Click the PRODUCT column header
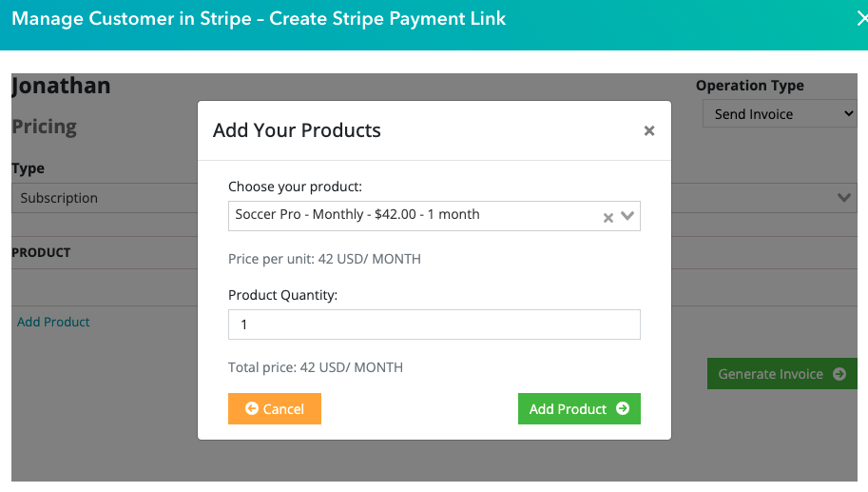Screen dimensions: 868x492 [x=41, y=253]
